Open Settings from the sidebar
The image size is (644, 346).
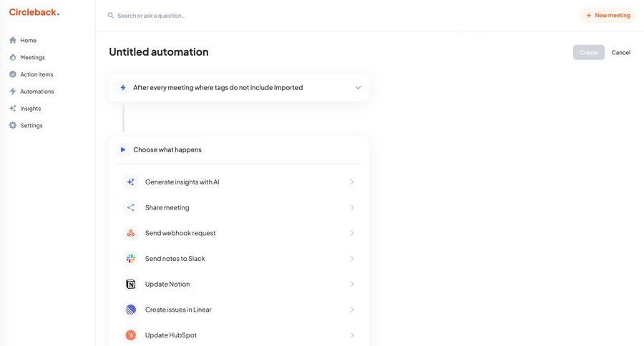click(31, 126)
